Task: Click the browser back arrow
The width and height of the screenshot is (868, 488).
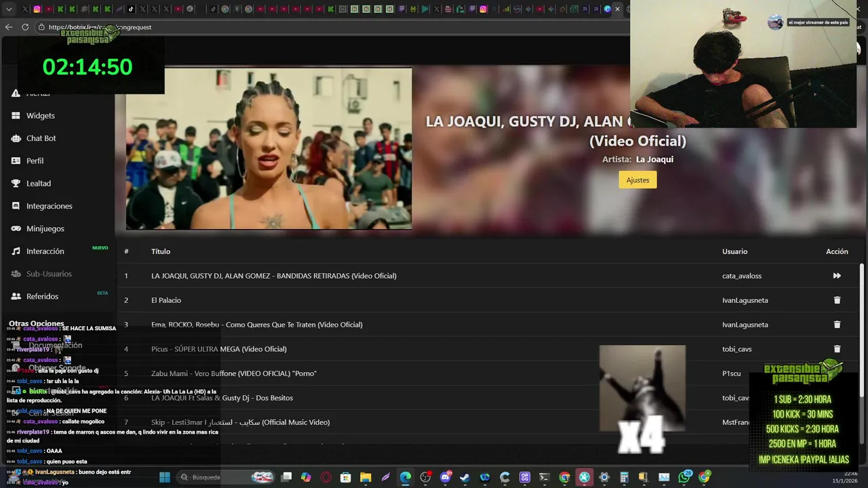Action: 9,27
